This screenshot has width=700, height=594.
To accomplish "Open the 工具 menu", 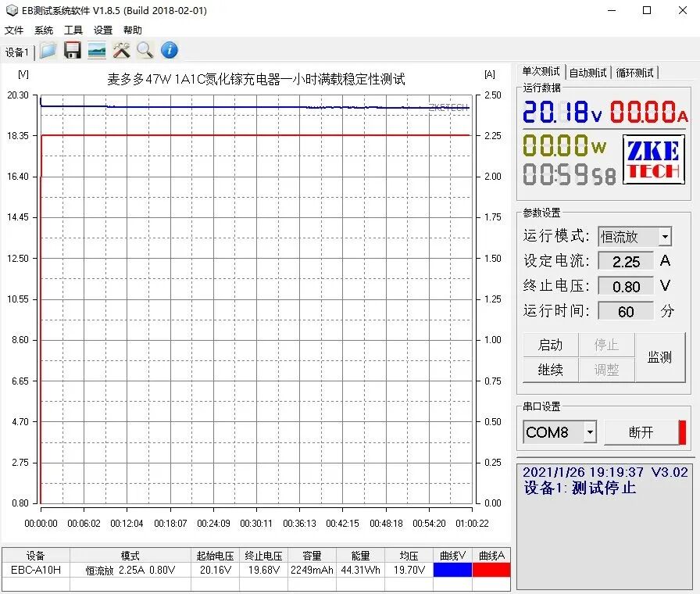I will click(73, 30).
